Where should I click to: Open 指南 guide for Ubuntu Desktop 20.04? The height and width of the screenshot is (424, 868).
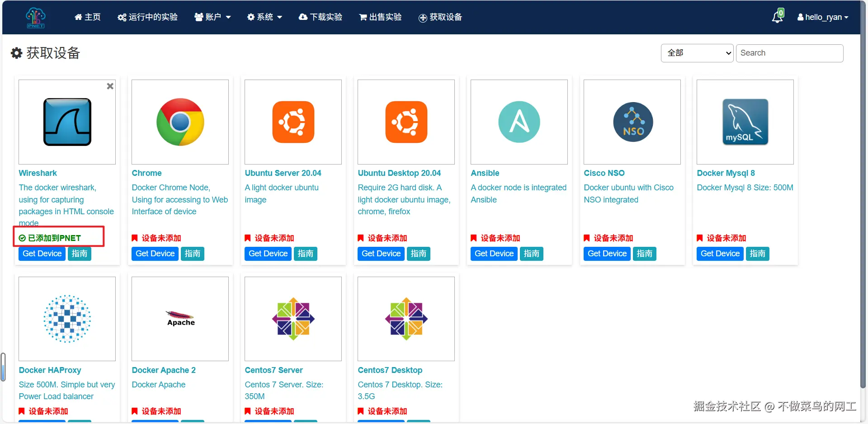click(419, 254)
